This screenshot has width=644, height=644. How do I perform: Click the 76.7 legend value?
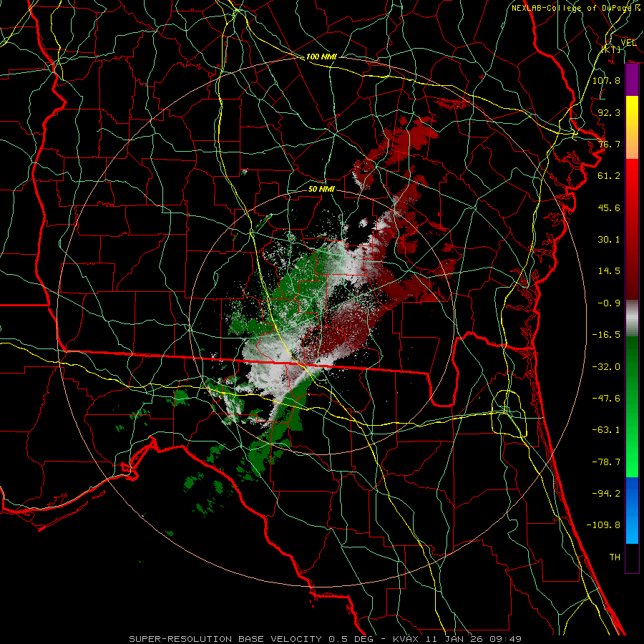[x=609, y=144]
